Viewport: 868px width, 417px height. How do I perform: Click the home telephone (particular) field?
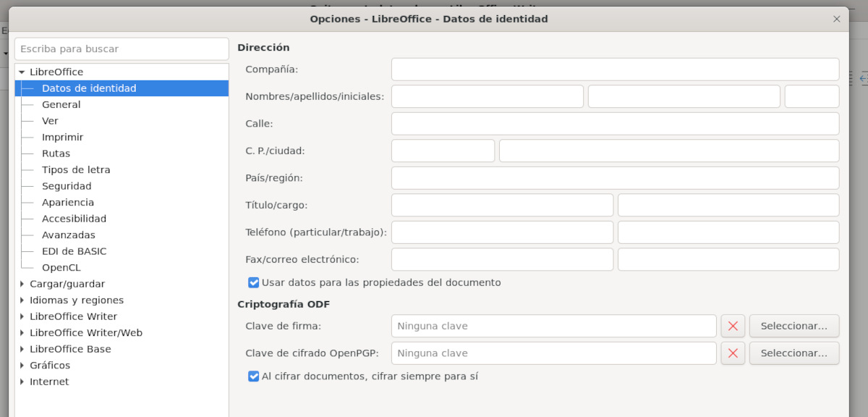tap(503, 232)
